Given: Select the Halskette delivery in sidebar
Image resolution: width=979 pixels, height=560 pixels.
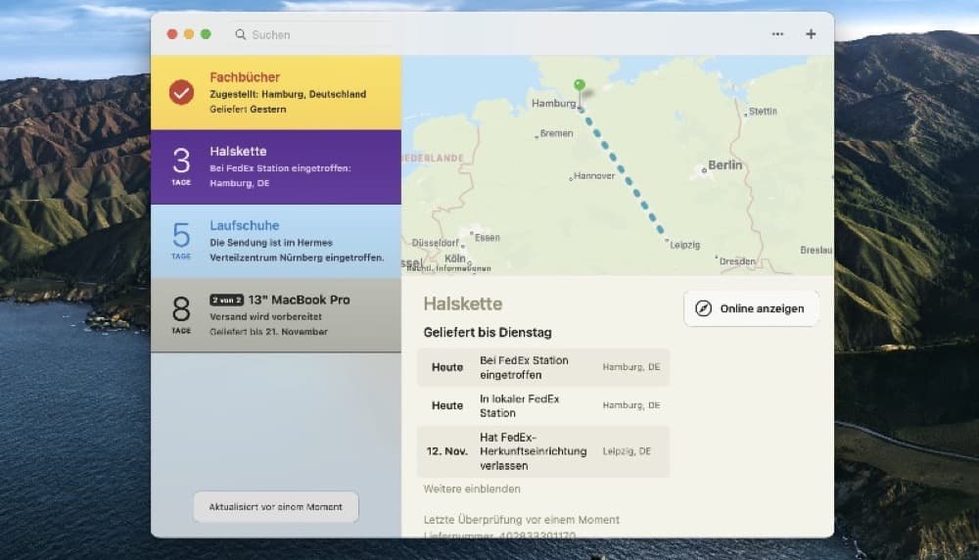Looking at the screenshot, I should tap(276, 167).
